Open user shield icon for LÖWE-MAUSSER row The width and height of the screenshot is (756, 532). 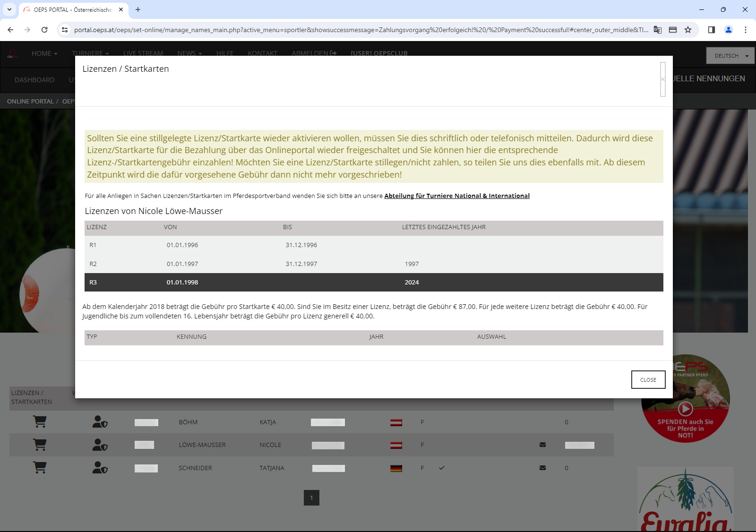tap(100, 445)
